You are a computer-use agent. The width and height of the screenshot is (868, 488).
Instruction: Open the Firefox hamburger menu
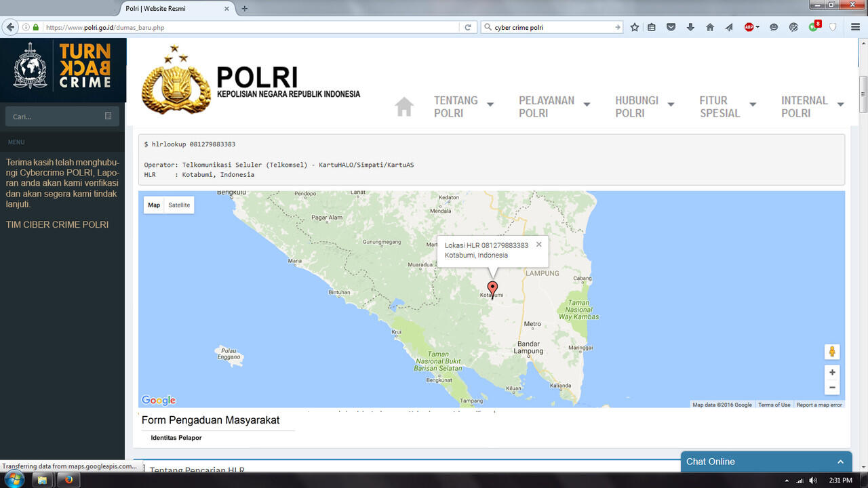tap(856, 27)
